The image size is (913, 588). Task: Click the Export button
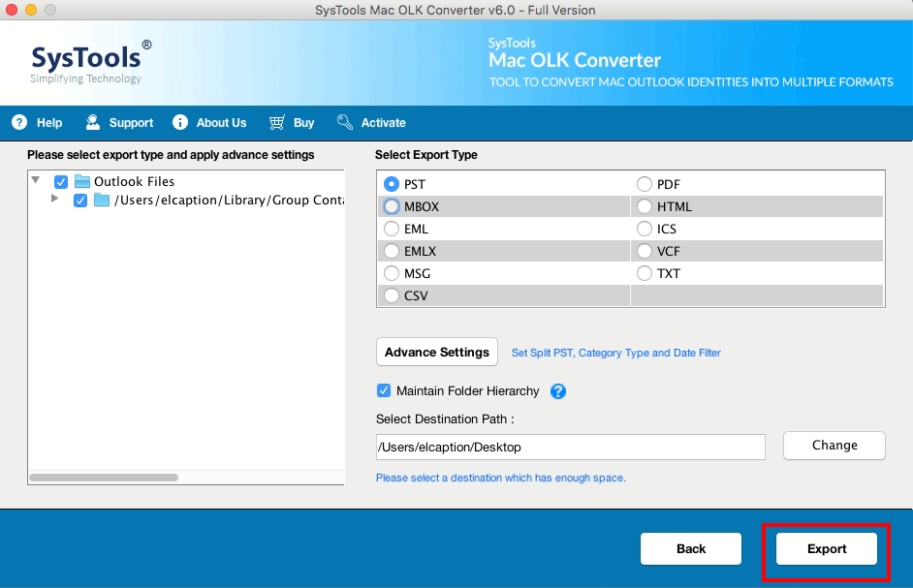tap(826, 549)
